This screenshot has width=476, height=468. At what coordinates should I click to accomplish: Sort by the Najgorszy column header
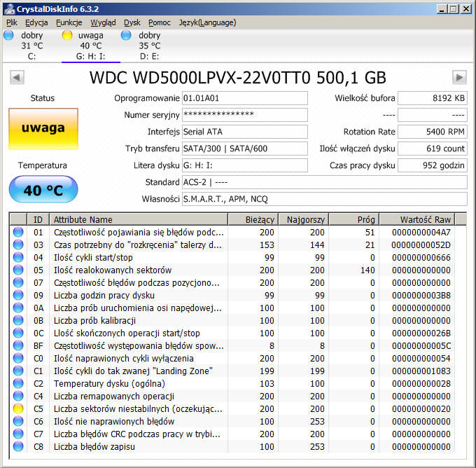click(304, 219)
